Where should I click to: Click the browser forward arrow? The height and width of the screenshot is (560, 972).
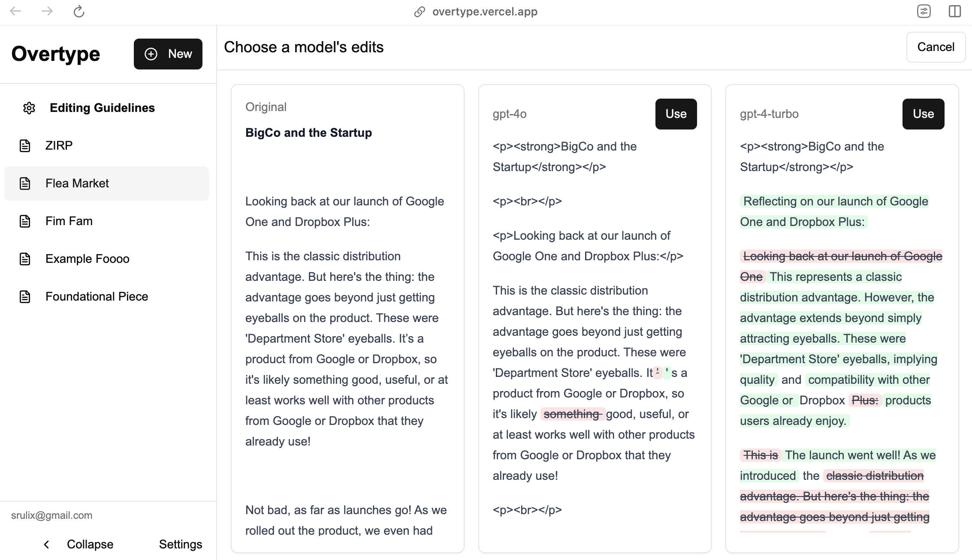point(47,11)
